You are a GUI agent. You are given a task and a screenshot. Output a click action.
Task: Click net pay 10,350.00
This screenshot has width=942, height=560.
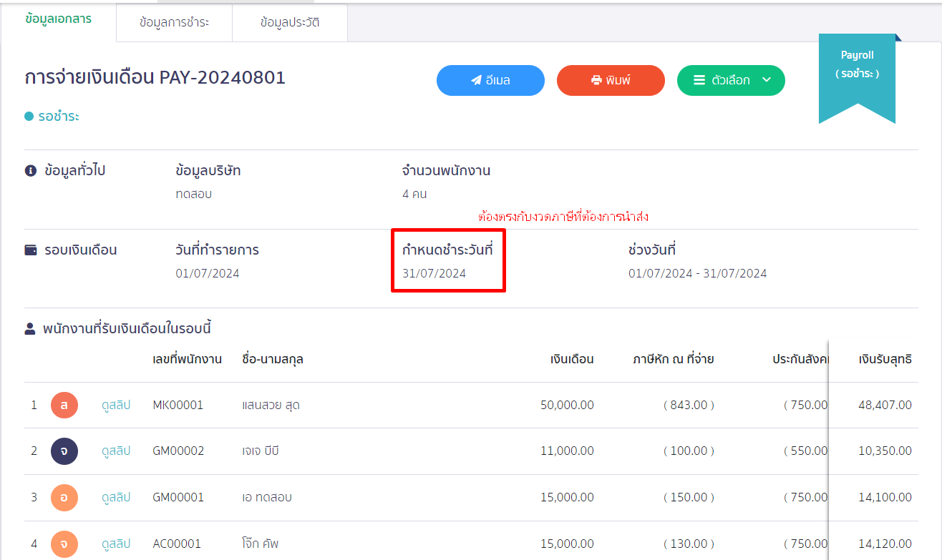(x=885, y=451)
